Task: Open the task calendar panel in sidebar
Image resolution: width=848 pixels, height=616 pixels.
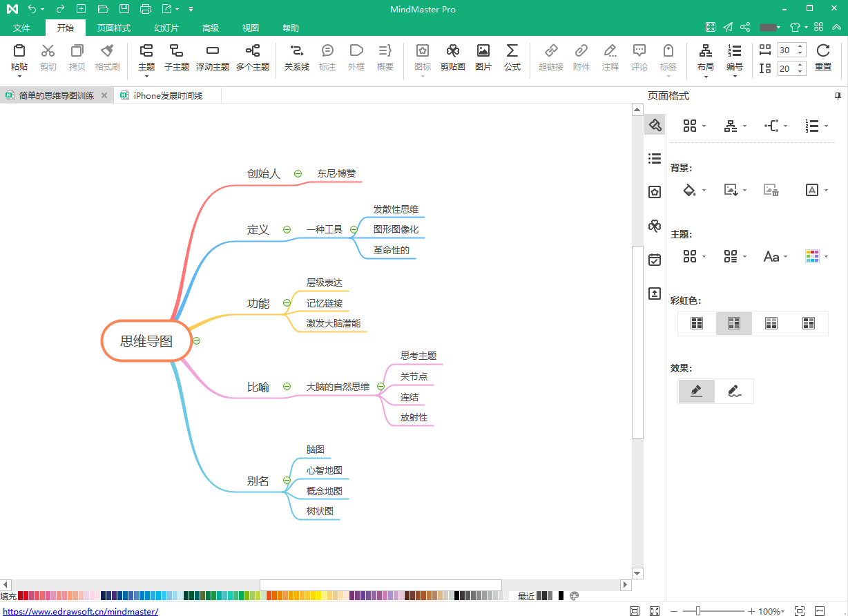Action: 655,260
